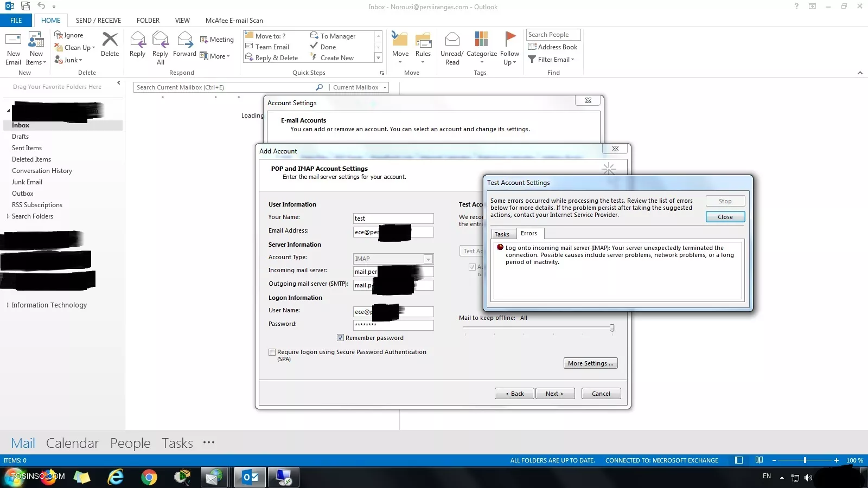Enable Require logon using SPA checkbox
This screenshot has height=488, width=868.
(x=272, y=352)
